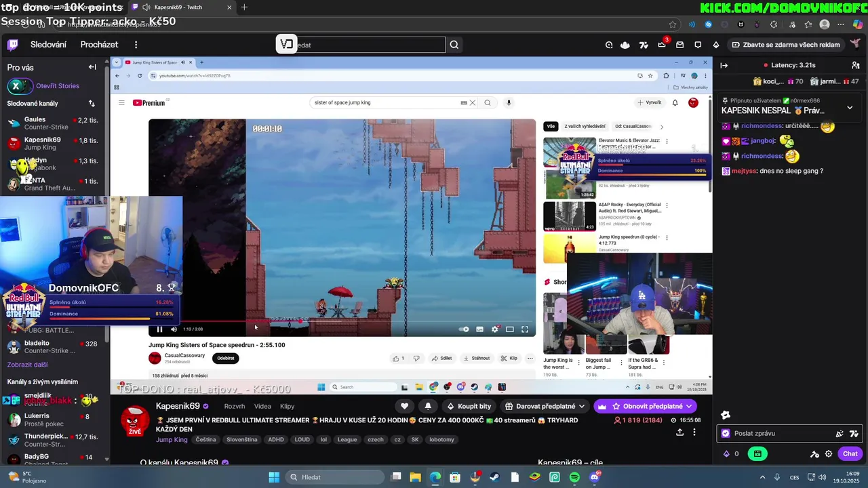Open the Obnovit předplatné dropdown
868x488 pixels.
pyautogui.click(x=645, y=406)
